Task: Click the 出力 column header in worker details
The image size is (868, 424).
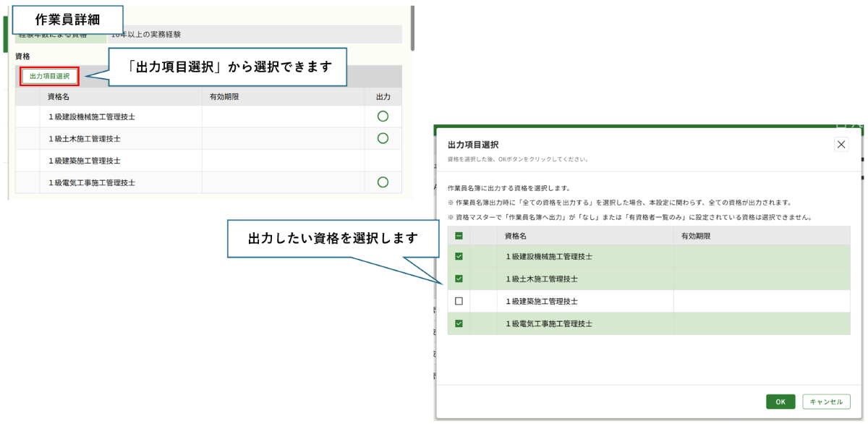Action: (x=383, y=96)
